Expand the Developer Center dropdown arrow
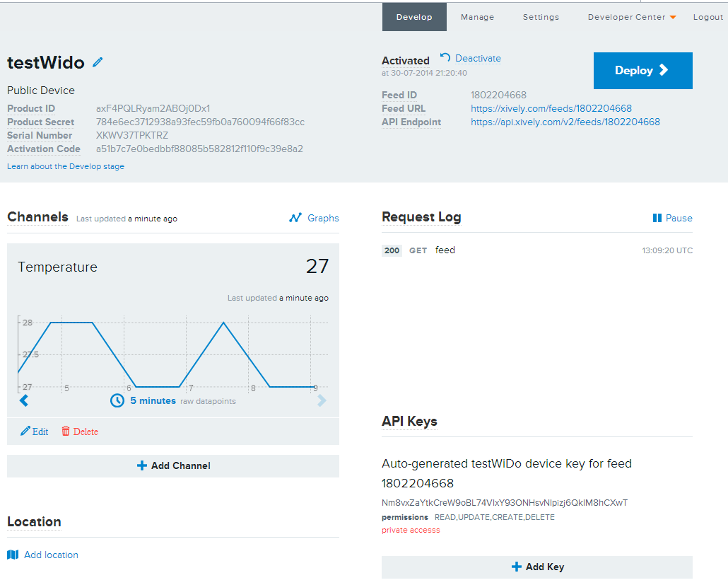Screen dimensions: 728x585 point(673,17)
